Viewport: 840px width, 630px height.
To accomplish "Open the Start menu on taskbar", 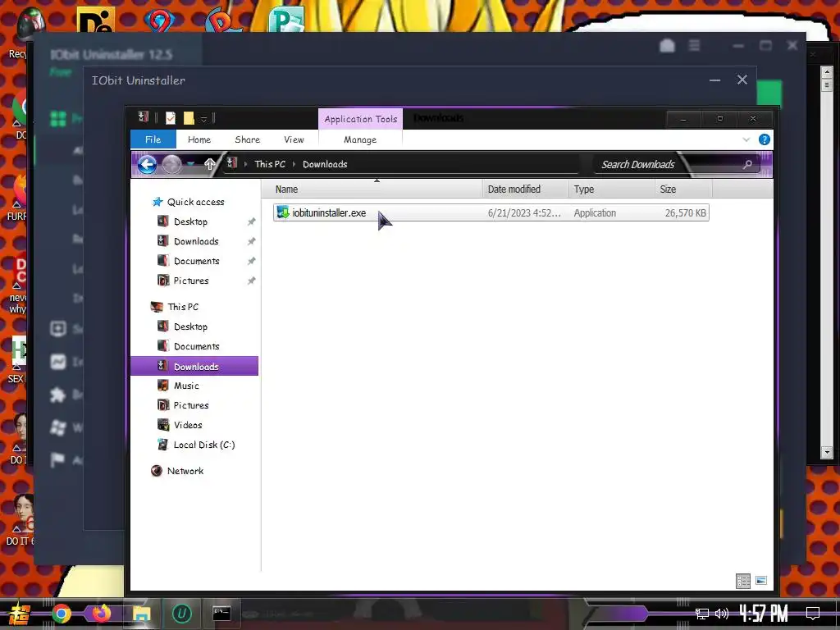I will 19,614.
